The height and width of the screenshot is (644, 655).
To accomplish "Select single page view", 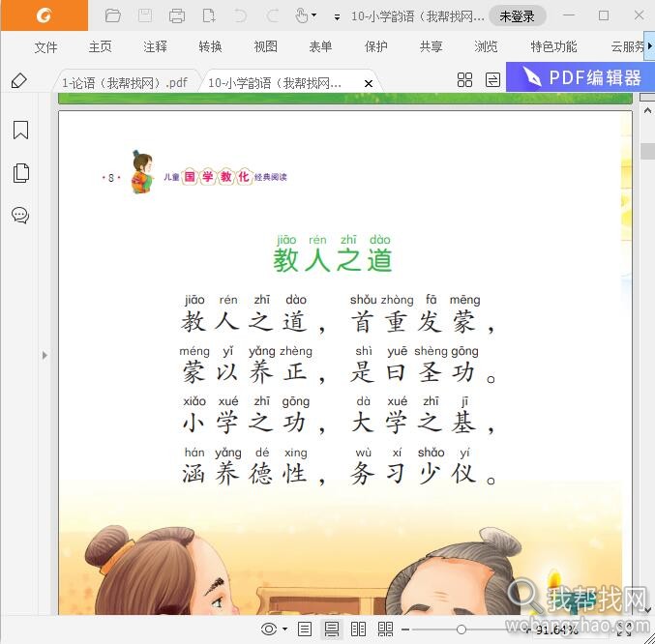I will coord(305,629).
